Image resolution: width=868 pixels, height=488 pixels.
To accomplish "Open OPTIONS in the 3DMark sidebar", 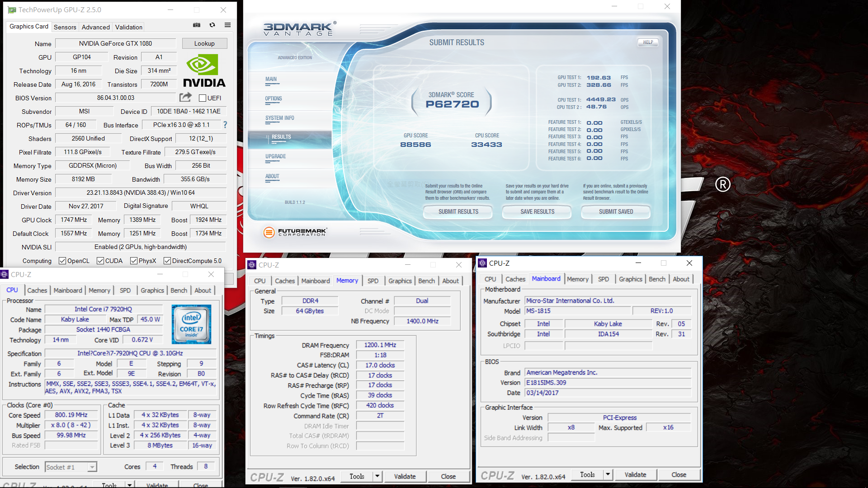I will coord(274,99).
